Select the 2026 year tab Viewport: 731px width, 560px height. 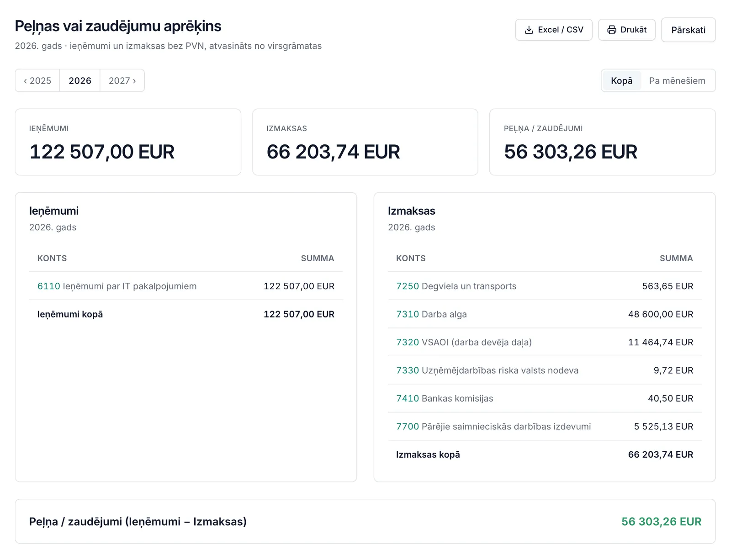click(80, 80)
